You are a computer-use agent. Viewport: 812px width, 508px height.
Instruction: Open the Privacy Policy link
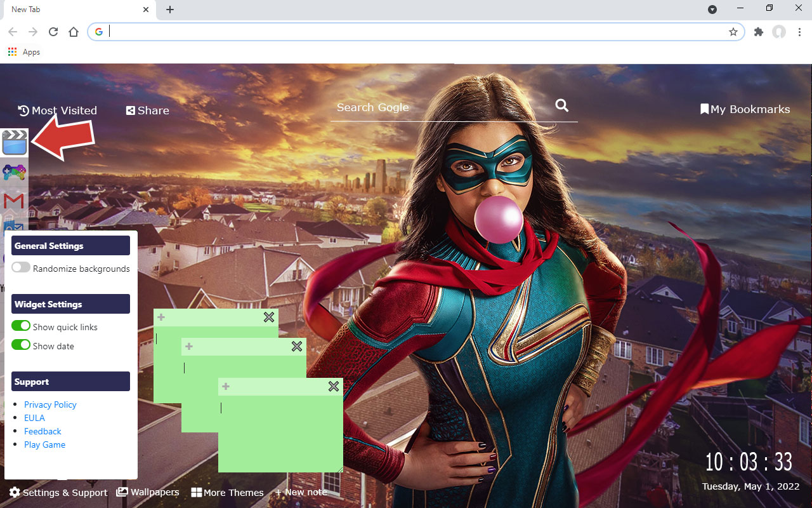coord(50,404)
